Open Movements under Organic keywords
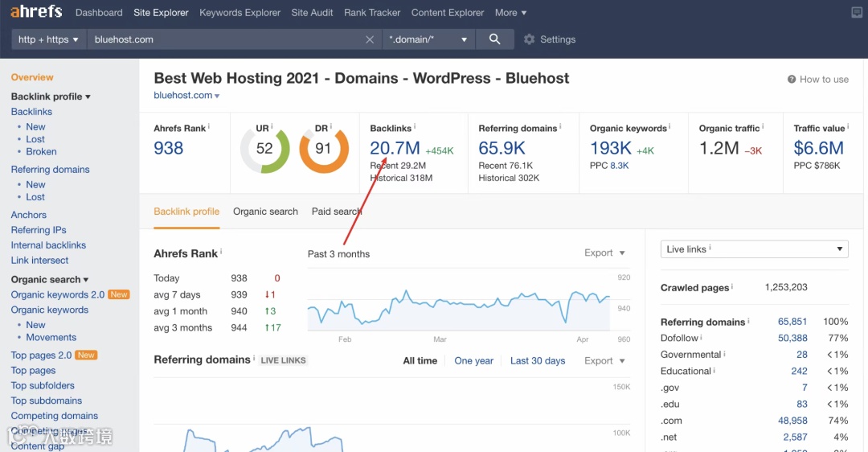The height and width of the screenshot is (452, 868). (x=51, y=337)
